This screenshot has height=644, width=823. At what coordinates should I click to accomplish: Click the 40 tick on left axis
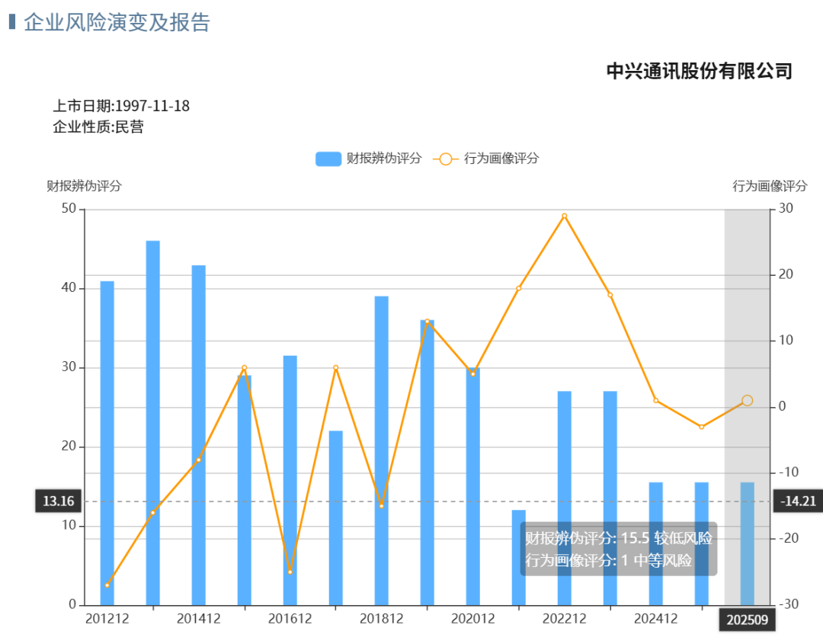(69, 287)
